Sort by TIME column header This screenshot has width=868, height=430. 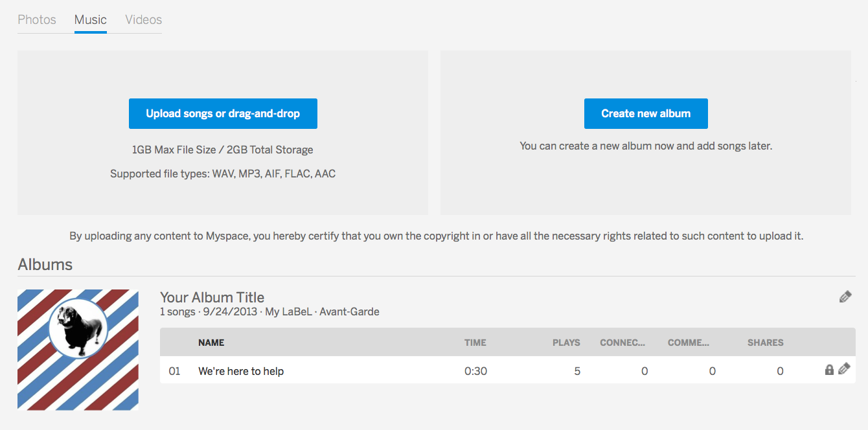pos(475,343)
